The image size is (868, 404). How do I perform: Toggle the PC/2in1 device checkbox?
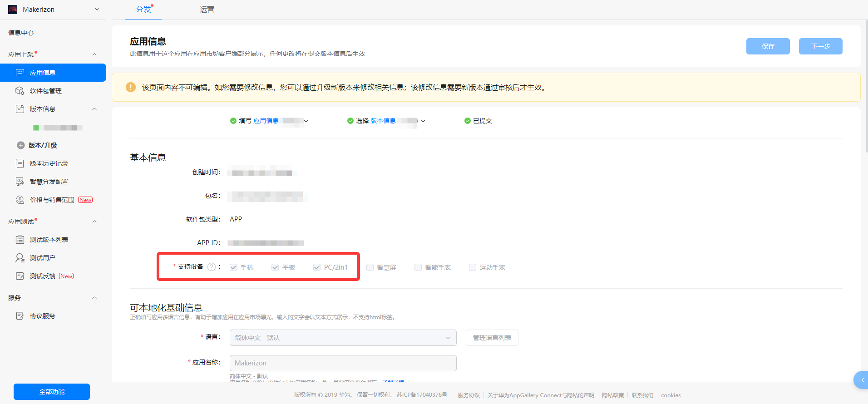coord(317,267)
